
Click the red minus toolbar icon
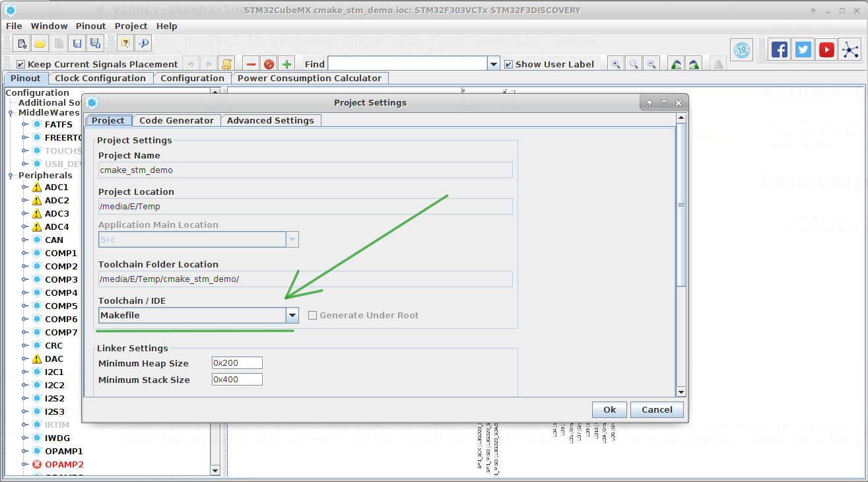point(251,64)
